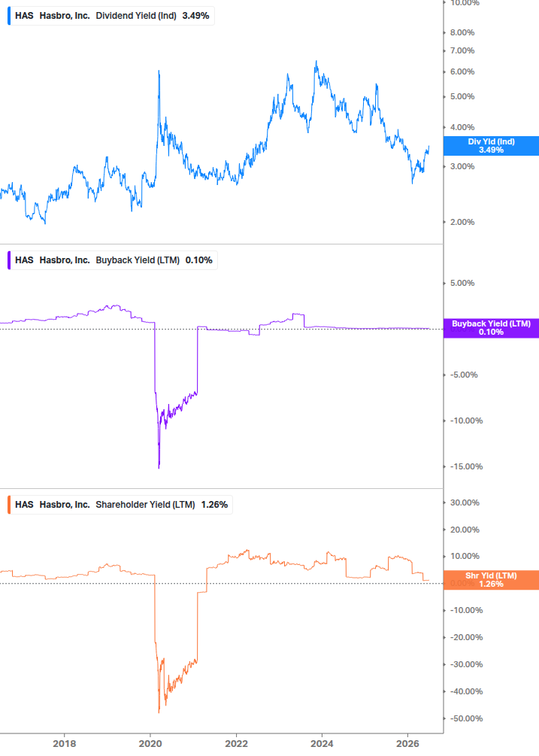
Task: Click the 2026 label on the time axis
Action: point(407,743)
